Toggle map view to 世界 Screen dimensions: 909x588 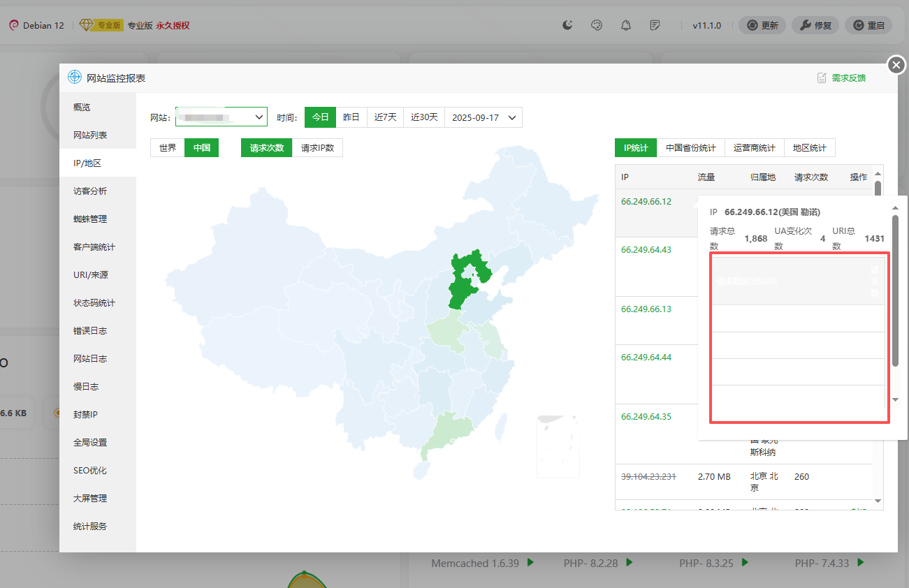[167, 147]
